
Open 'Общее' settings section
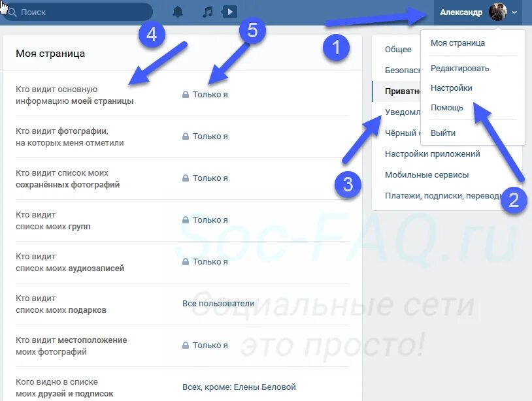tap(398, 50)
